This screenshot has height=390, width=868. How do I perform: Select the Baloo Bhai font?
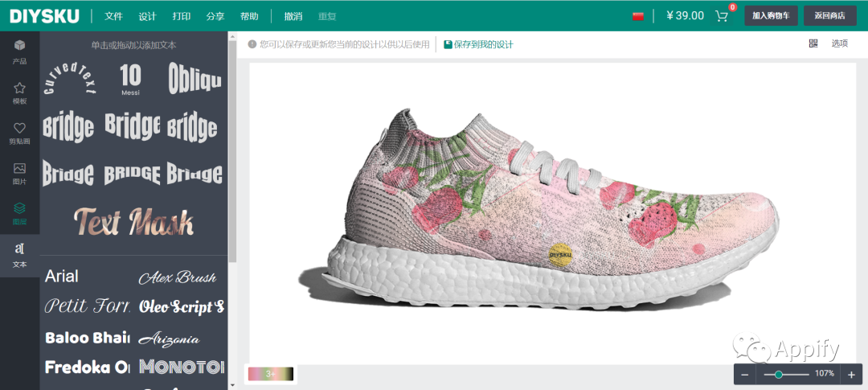click(88, 338)
